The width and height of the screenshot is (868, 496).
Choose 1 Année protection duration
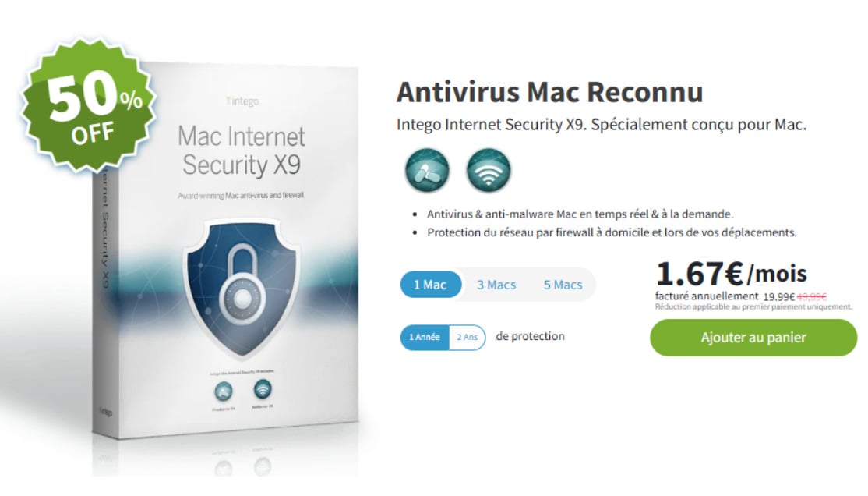(x=425, y=337)
